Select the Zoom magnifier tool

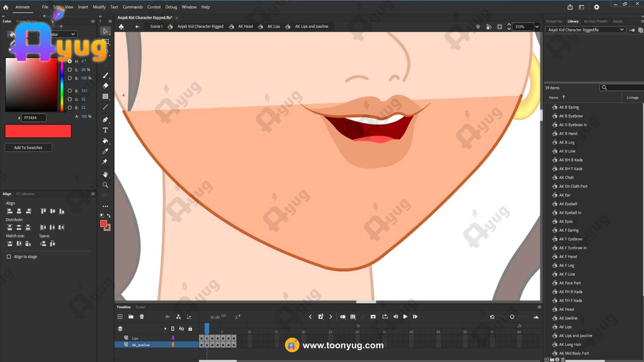tap(105, 185)
